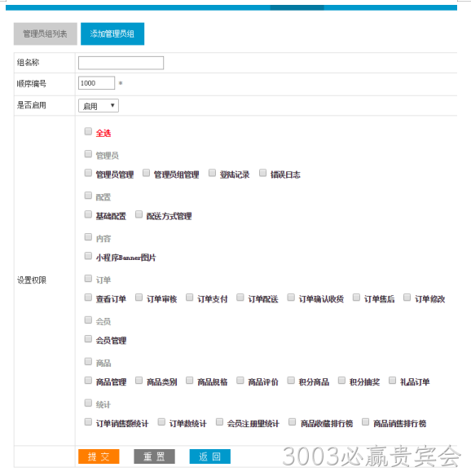Go back using the 返回 button
471x476 pixels.
tap(210, 456)
